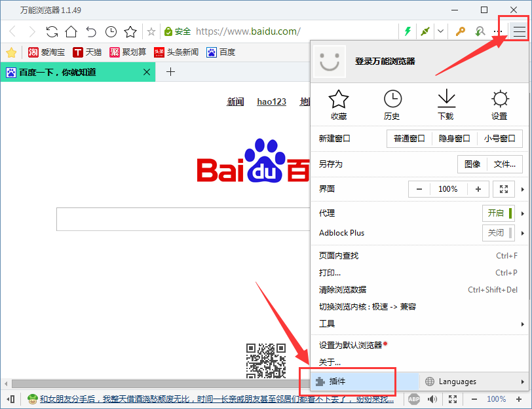The image size is (532, 409).
Task: Open the Languages submenu
Action: coord(474,382)
